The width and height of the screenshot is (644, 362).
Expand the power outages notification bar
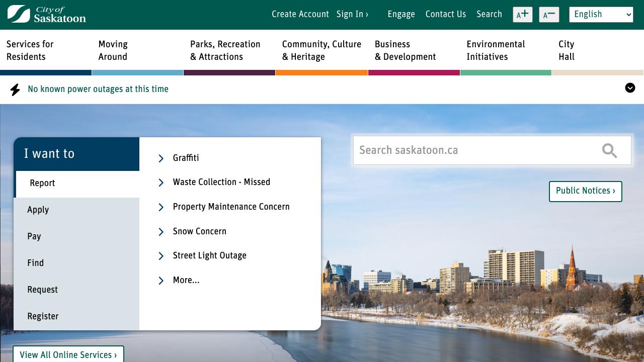[x=630, y=88]
